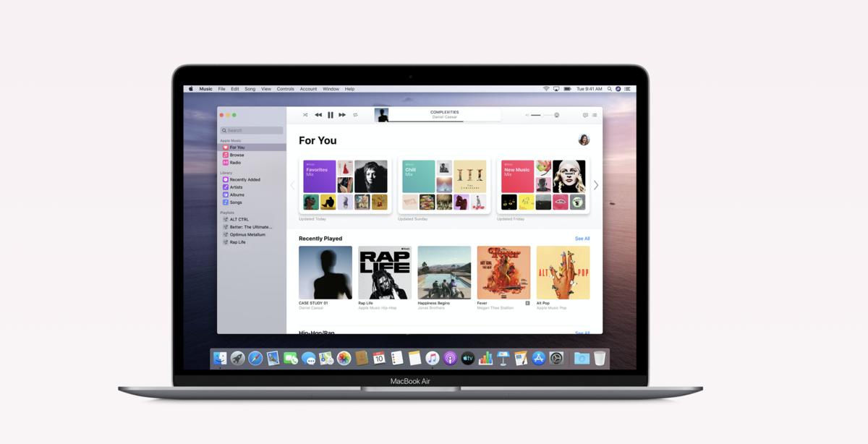Screen dimensions: 868x444
Task: Open the AirPlay audio output picker
Action: pyautogui.click(x=556, y=115)
